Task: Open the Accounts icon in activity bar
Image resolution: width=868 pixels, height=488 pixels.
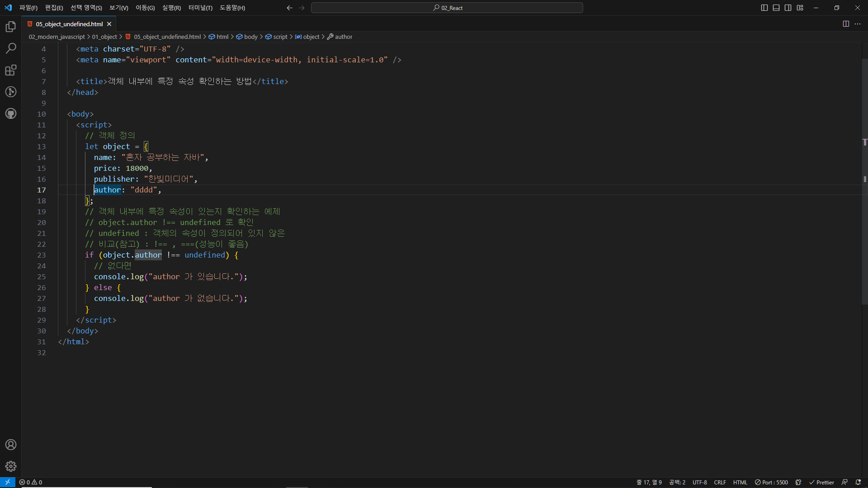Action: 11,445
